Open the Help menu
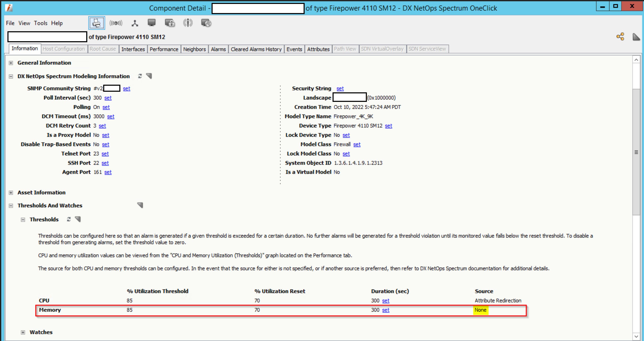 (57, 23)
